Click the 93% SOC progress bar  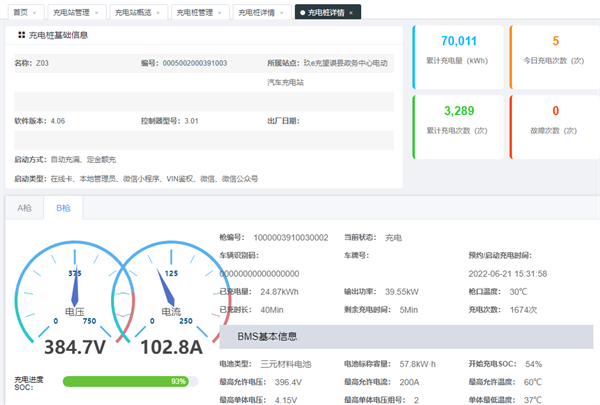pos(130,381)
